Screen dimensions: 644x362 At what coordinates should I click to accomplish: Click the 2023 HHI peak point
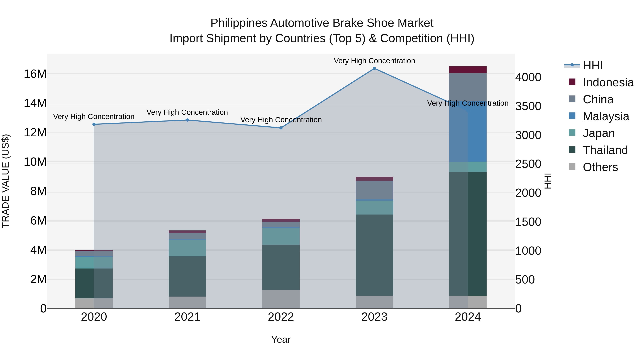click(x=374, y=68)
